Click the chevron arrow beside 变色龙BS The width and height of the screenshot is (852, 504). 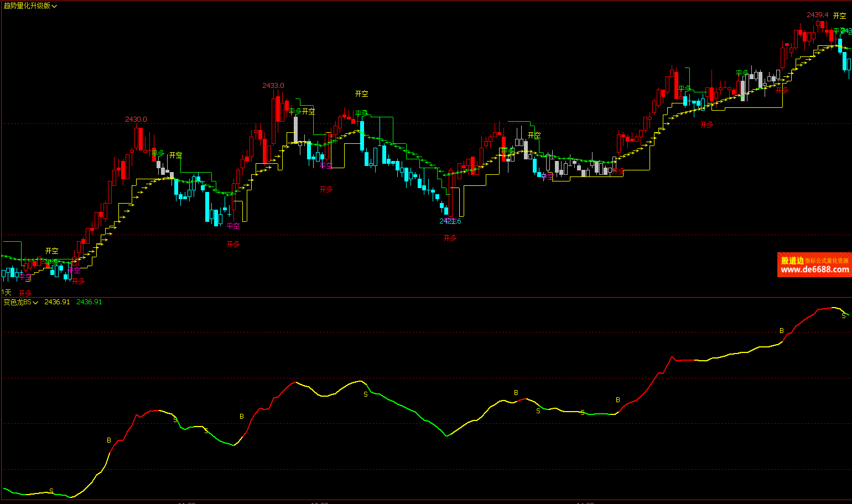click(x=35, y=303)
